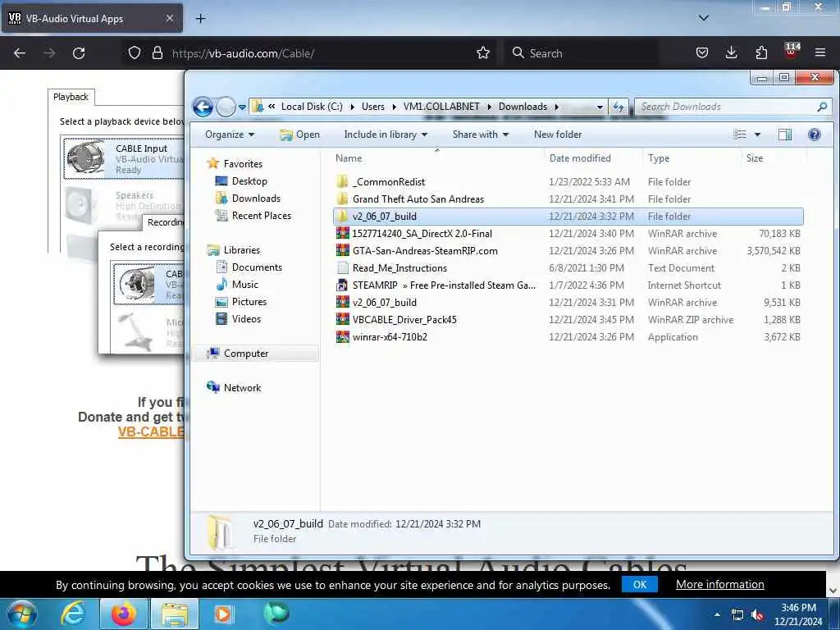Open a new Firefox tab

pos(200,19)
